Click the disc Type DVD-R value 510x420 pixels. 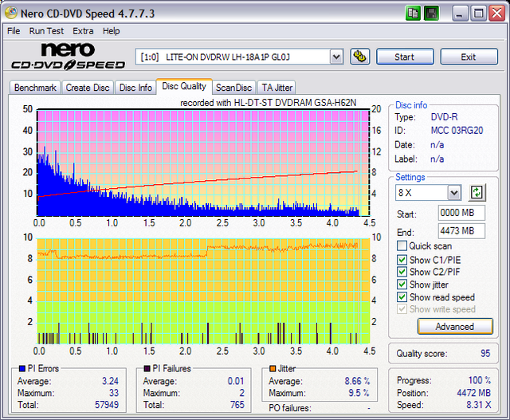click(444, 117)
